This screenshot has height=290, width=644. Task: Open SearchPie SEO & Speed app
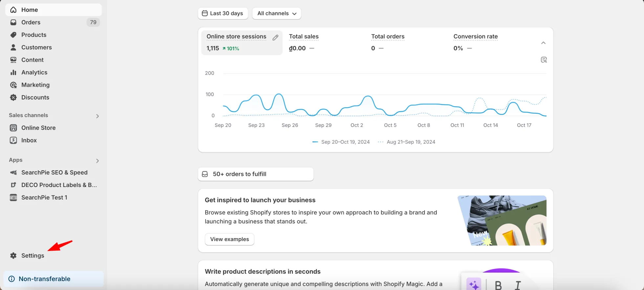click(54, 173)
